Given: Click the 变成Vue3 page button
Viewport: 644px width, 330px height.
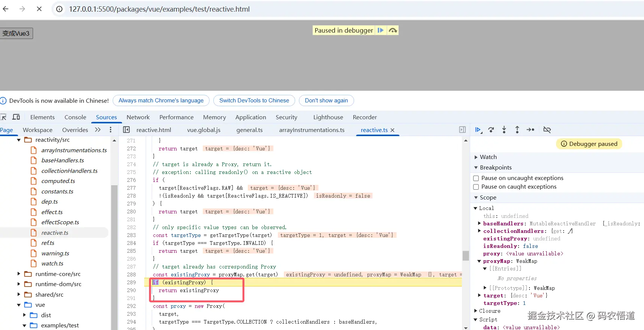Looking at the screenshot, I should click(x=16, y=33).
